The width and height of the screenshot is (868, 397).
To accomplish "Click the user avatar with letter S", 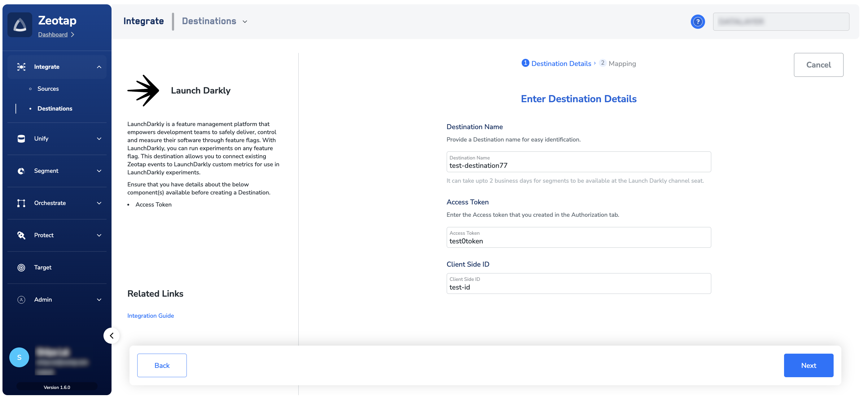I will [x=19, y=357].
